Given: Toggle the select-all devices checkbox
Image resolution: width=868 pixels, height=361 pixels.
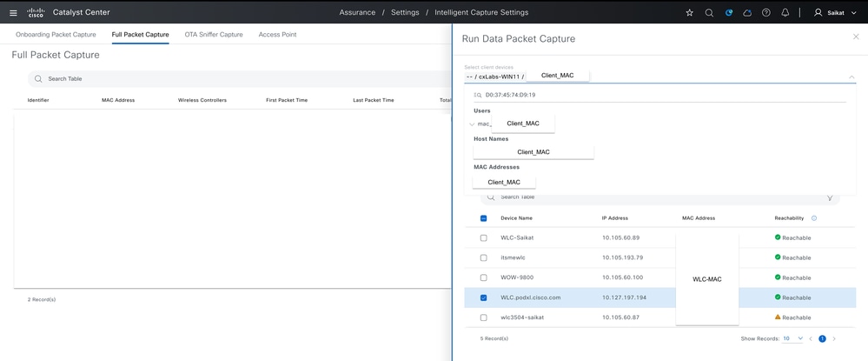Looking at the screenshot, I should coord(483,218).
